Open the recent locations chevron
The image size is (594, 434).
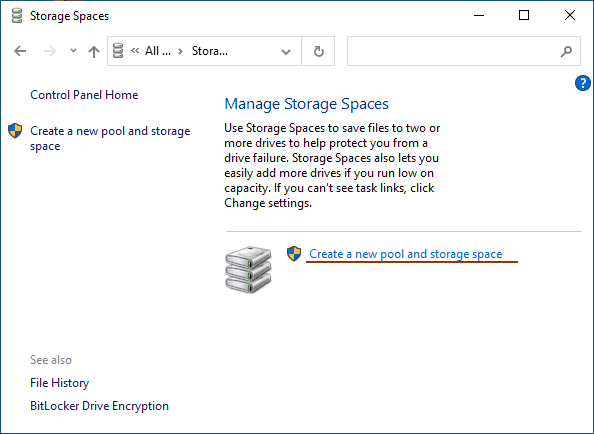pos(73,50)
